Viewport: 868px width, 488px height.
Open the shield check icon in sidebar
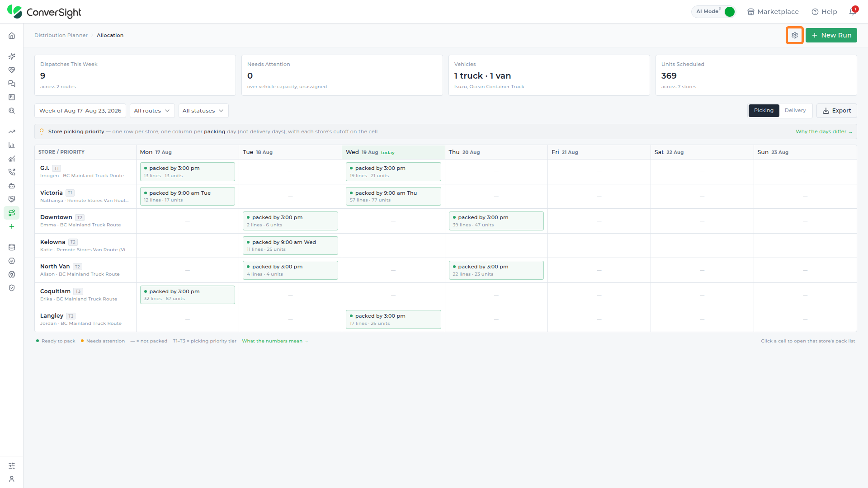tap(12, 288)
